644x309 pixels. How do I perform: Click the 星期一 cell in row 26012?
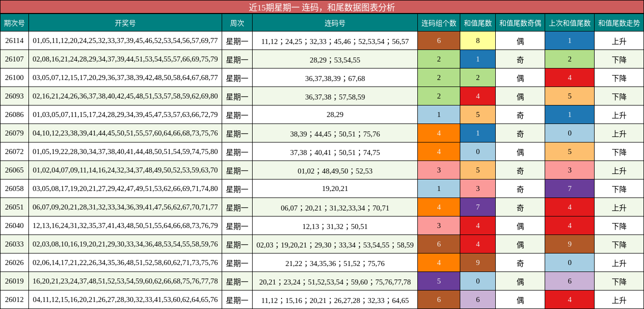(237, 300)
